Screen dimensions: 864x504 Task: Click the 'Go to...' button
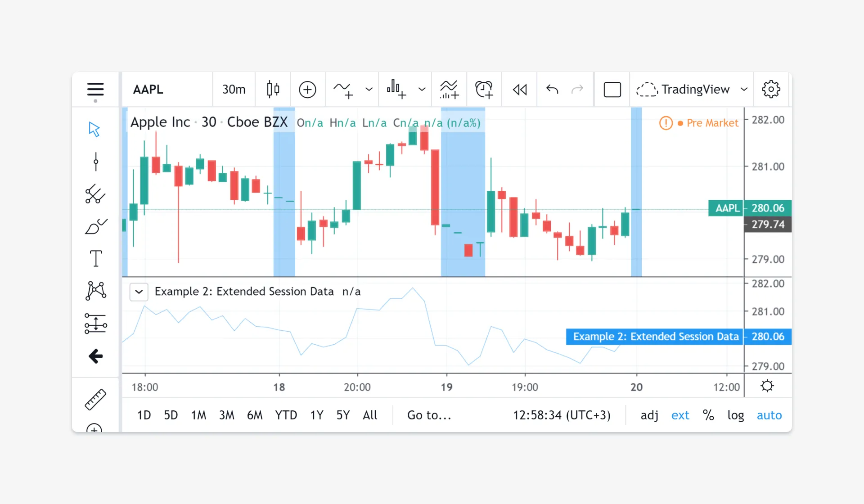(429, 415)
